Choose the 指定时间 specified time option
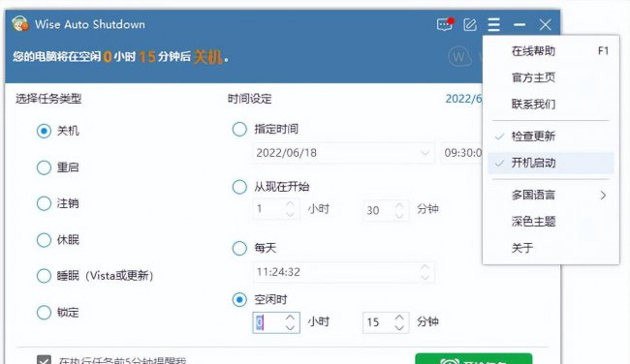 (x=239, y=129)
